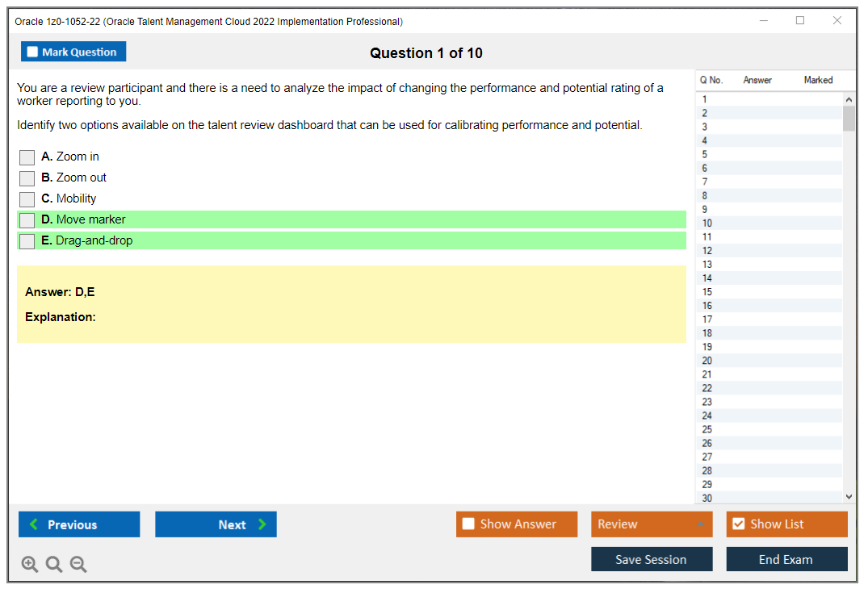Click the Save Session button
The width and height of the screenshot is (868, 593).
point(652,558)
